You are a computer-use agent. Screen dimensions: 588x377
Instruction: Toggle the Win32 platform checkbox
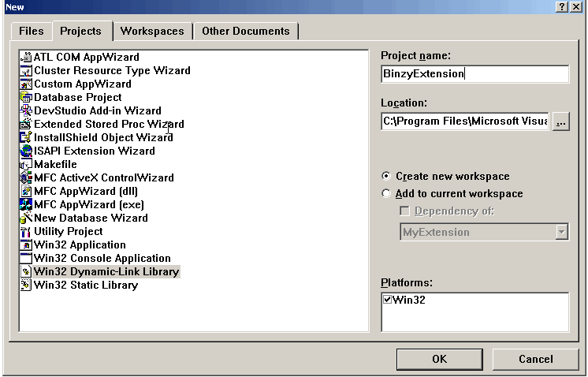(x=387, y=300)
